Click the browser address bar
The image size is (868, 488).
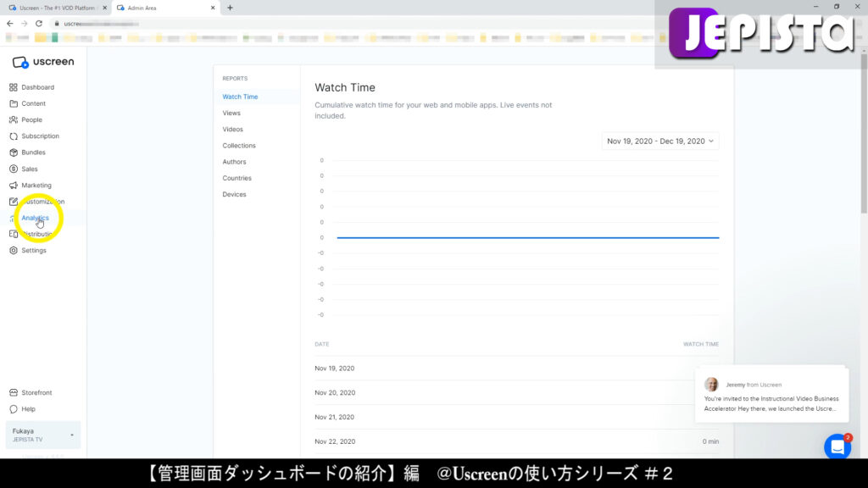354,24
